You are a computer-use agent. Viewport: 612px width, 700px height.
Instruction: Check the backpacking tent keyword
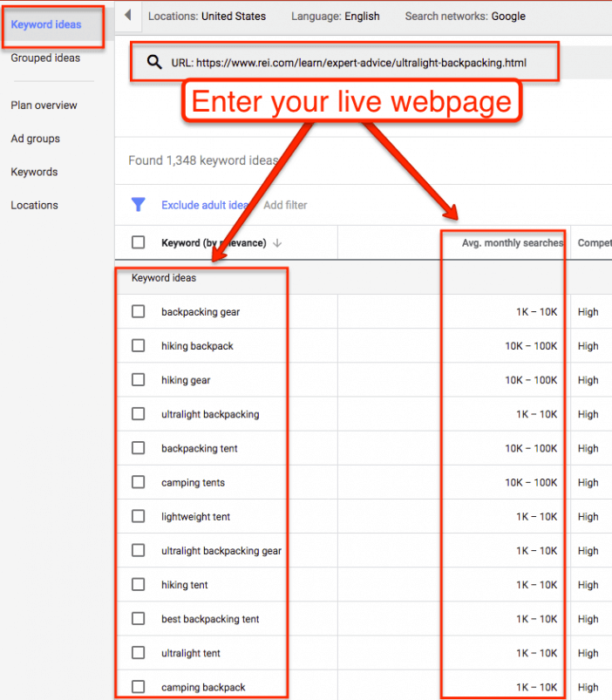pyautogui.click(x=139, y=448)
